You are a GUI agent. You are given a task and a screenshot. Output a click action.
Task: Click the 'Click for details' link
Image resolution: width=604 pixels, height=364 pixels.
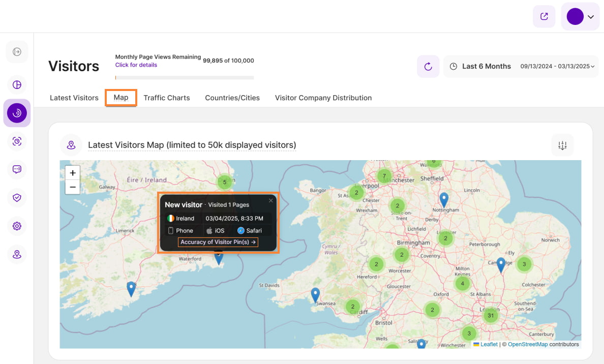[x=136, y=65]
